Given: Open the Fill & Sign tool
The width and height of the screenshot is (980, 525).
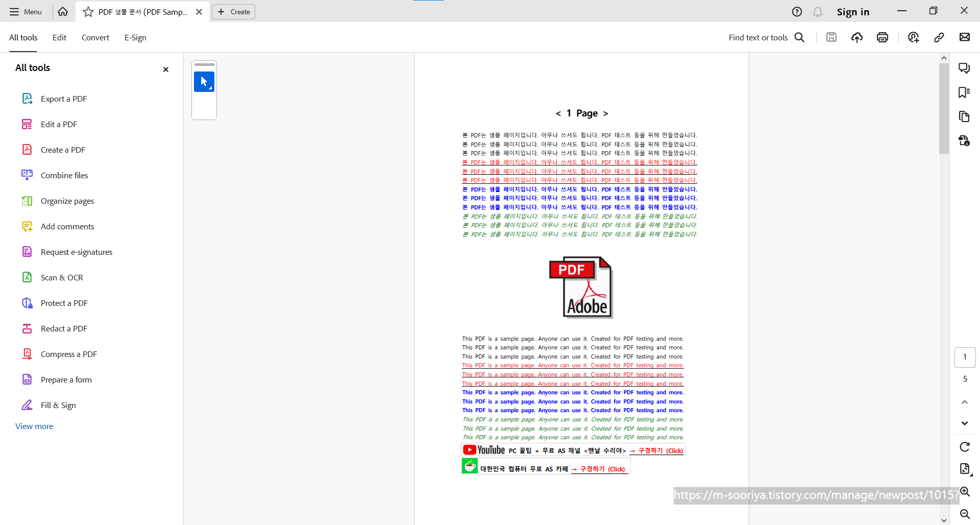Looking at the screenshot, I should click(49, 405).
